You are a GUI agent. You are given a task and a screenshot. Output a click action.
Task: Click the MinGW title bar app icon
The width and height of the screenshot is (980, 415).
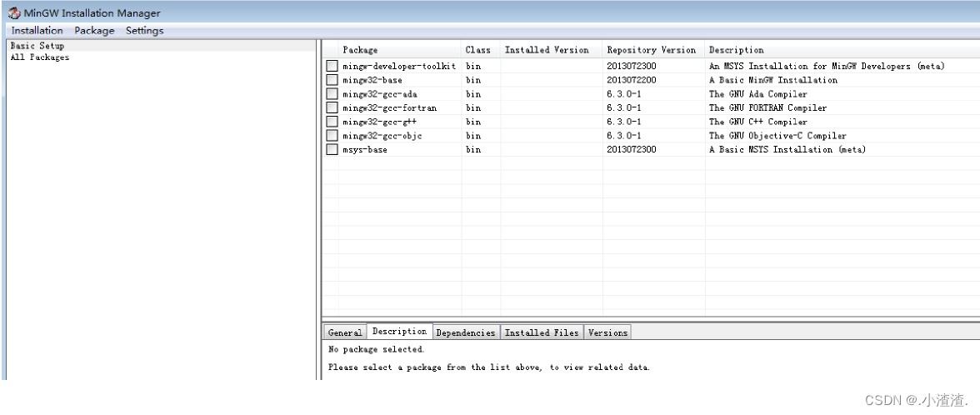(13, 13)
